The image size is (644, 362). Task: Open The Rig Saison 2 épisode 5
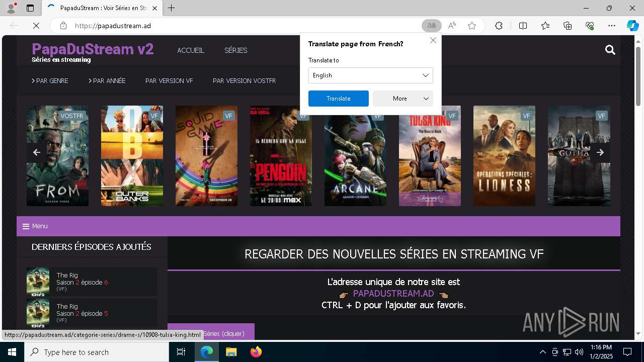(92, 313)
